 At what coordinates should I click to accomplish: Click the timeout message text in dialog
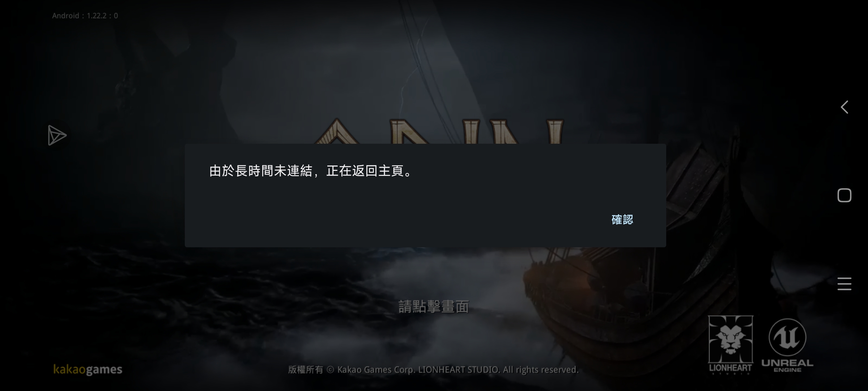(x=311, y=171)
